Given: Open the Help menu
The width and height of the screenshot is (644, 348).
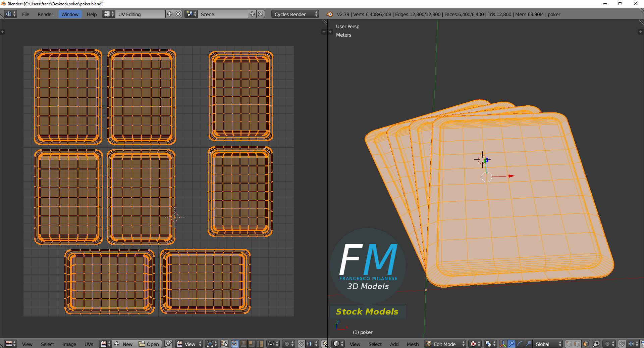Looking at the screenshot, I should pyautogui.click(x=92, y=14).
